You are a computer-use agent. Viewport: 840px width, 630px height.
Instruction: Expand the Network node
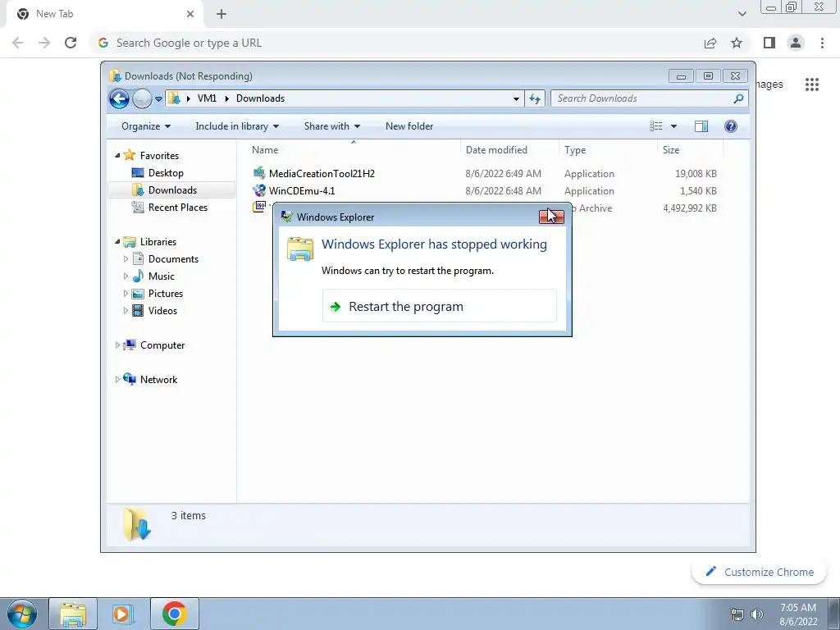tap(117, 379)
